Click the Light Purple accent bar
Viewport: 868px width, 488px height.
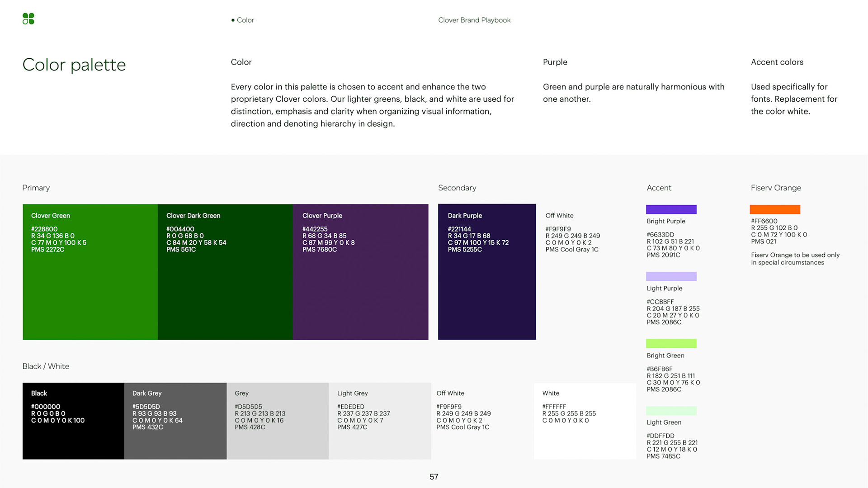point(671,276)
